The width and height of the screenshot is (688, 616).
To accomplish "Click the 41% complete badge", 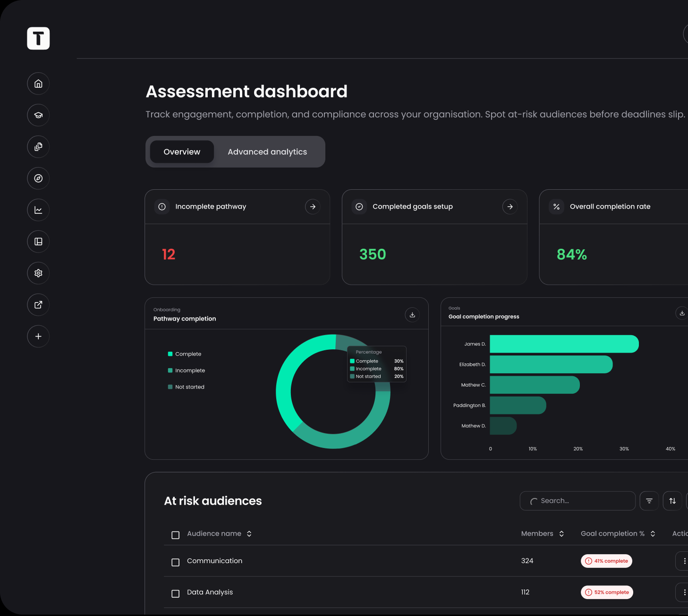I will 606,561.
